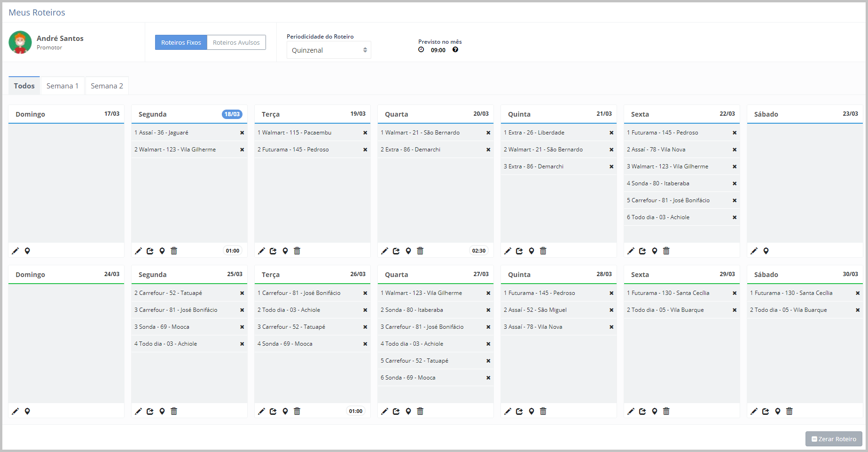This screenshot has height=452, width=868.
Task: Open the map pin under Quarta 20/03
Action: pos(408,251)
